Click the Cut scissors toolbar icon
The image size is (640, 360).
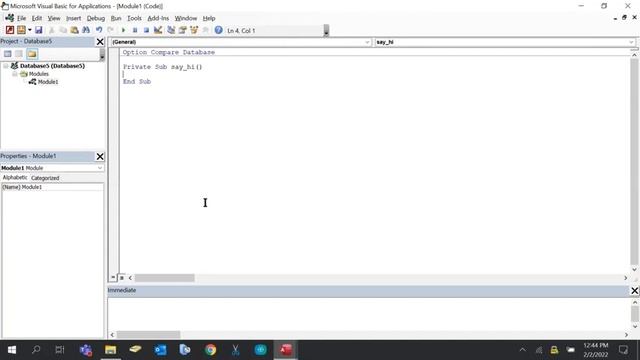(x=51, y=30)
